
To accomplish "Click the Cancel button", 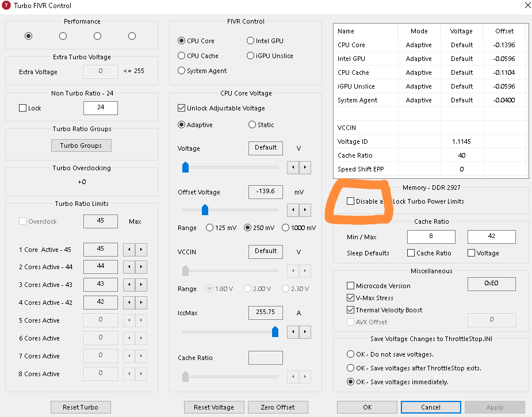I will (431, 407).
